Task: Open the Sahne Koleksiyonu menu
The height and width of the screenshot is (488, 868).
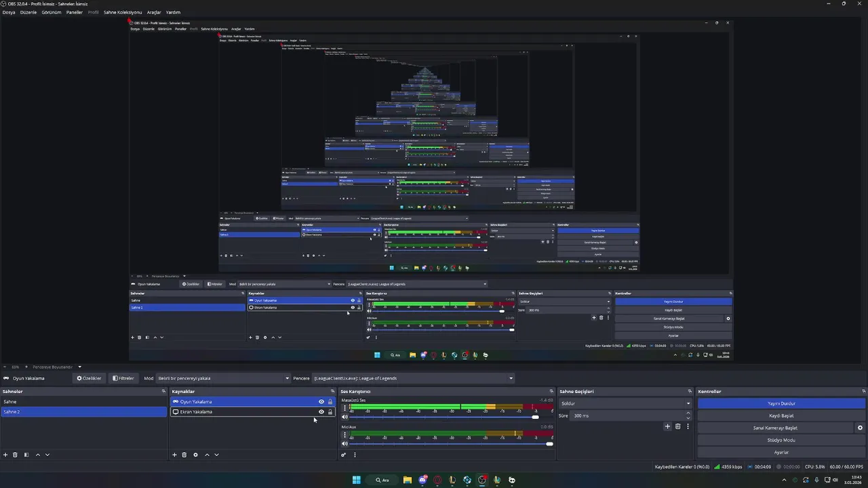Action: (x=123, y=12)
